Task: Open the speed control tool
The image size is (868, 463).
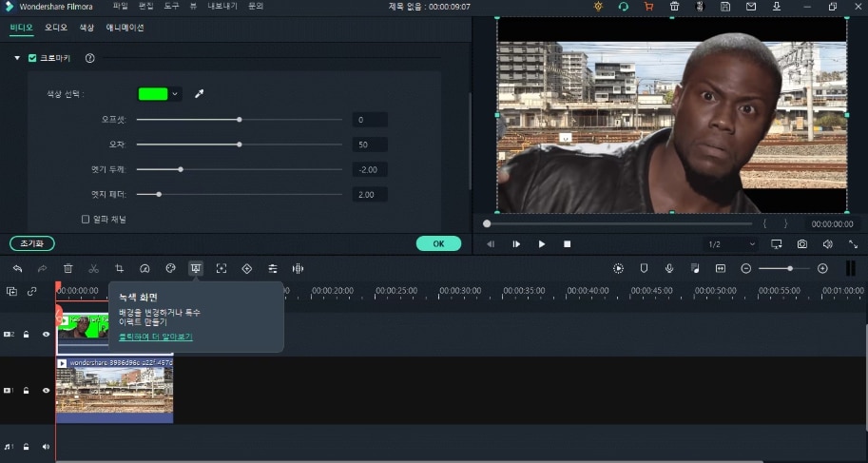Action: [145, 269]
